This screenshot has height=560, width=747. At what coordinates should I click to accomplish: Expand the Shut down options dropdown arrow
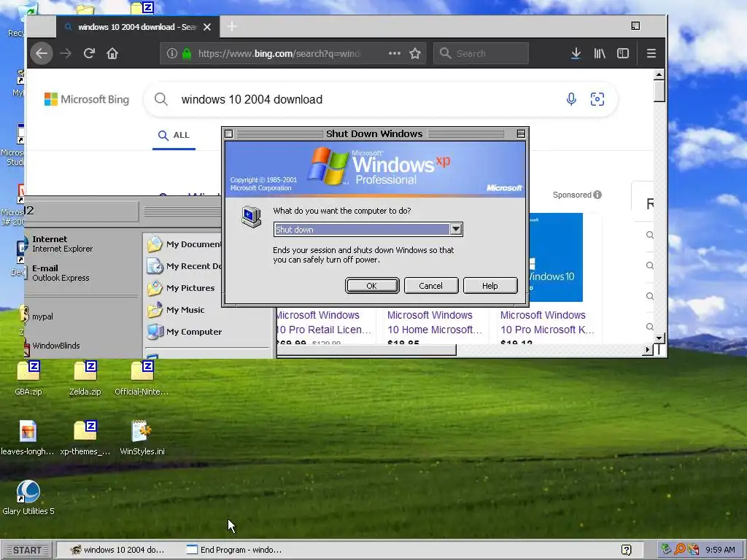pos(456,229)
